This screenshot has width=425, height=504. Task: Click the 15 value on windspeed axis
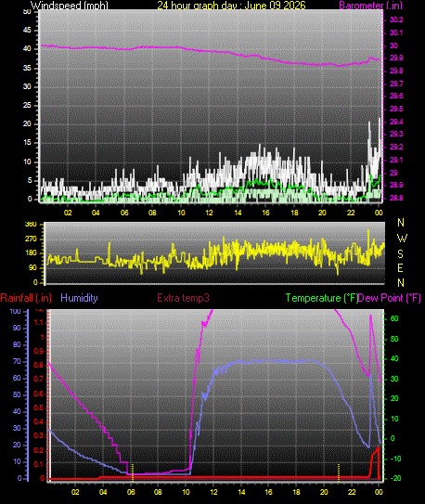pos(27,142)
